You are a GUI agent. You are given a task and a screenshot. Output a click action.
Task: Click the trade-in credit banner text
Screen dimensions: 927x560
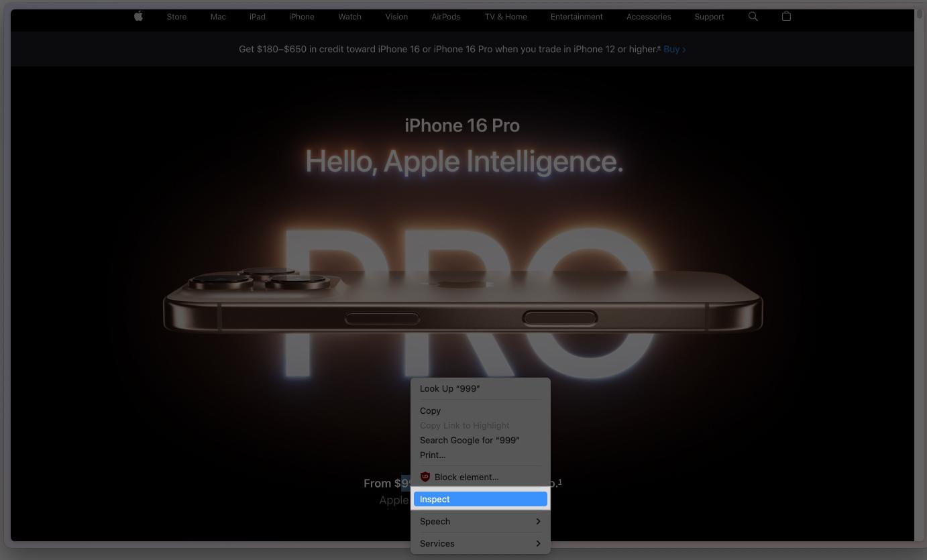(449, 49)
